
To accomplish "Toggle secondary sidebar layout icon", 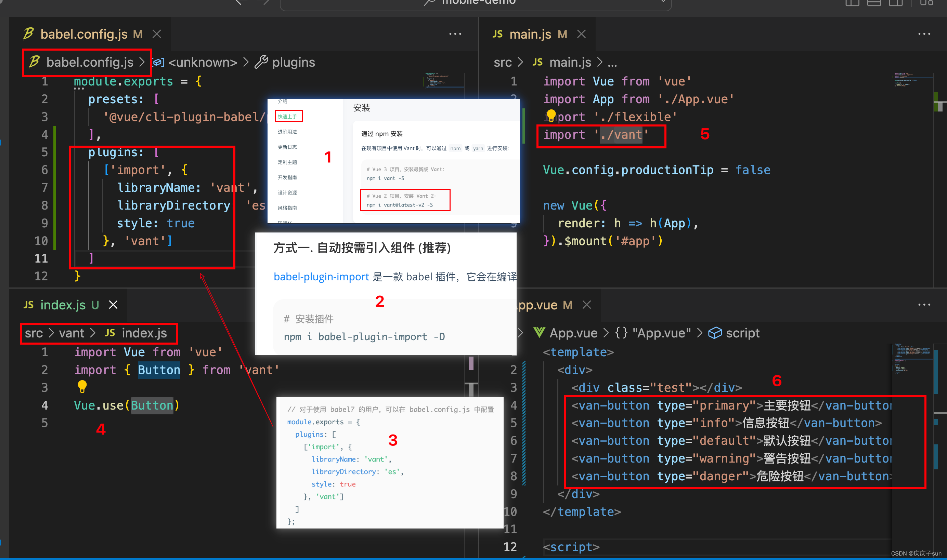I will [895, 3].
